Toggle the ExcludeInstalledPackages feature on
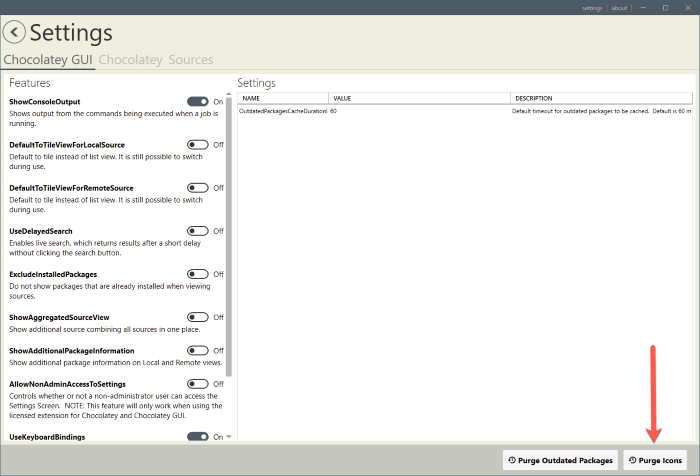Screen dimensions: 700x476 click(198, 274)
